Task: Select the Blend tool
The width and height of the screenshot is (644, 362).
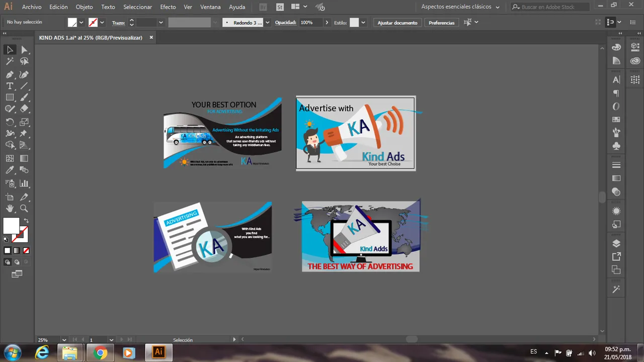Action: (x=24, y=170)
